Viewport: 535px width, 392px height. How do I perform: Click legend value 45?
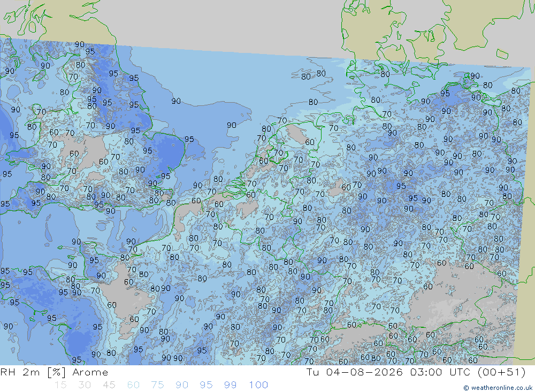[x=109, y=385]
